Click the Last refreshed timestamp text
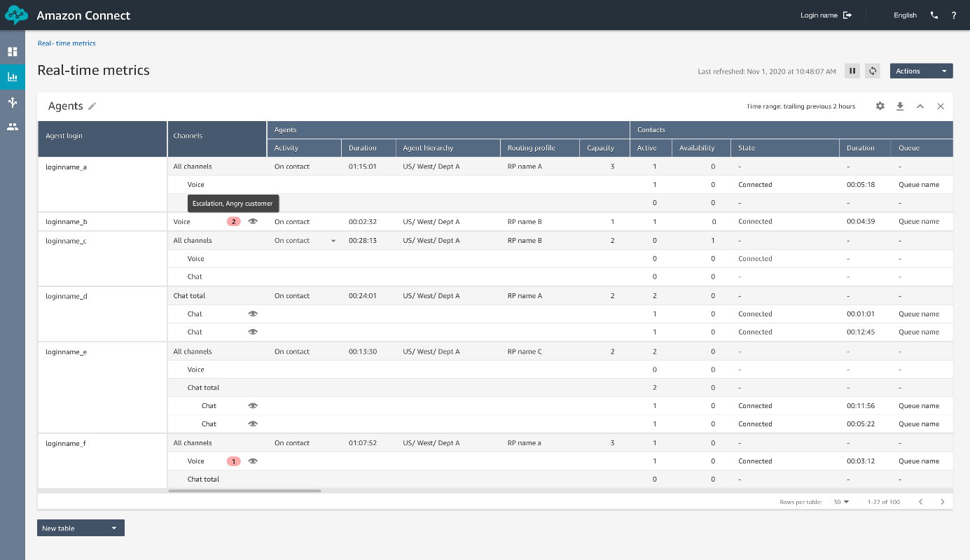970x560 pixels. point(767,71)
